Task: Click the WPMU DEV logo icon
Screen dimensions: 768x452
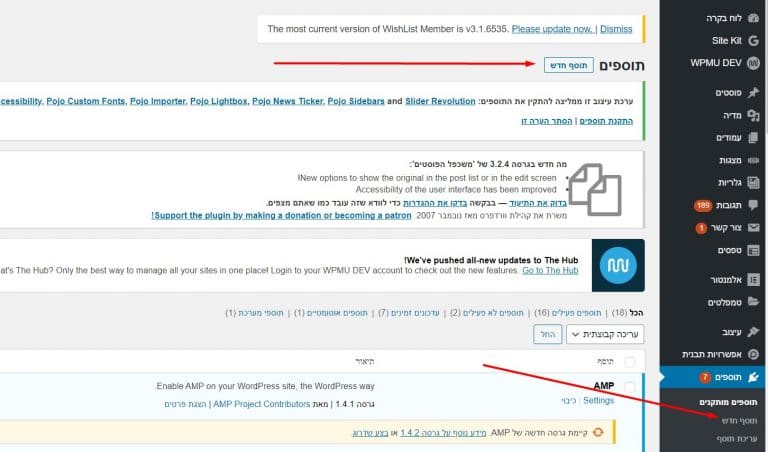Action: (753, 63)
